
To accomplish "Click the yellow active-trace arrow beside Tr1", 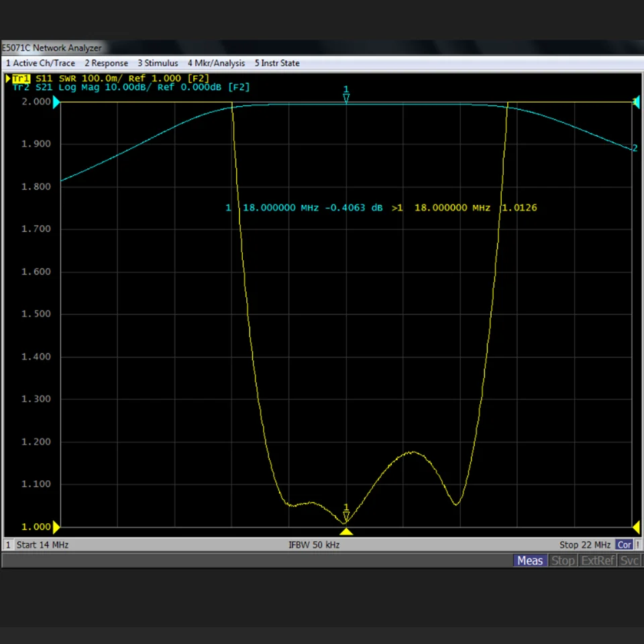I will coord(8,78).
